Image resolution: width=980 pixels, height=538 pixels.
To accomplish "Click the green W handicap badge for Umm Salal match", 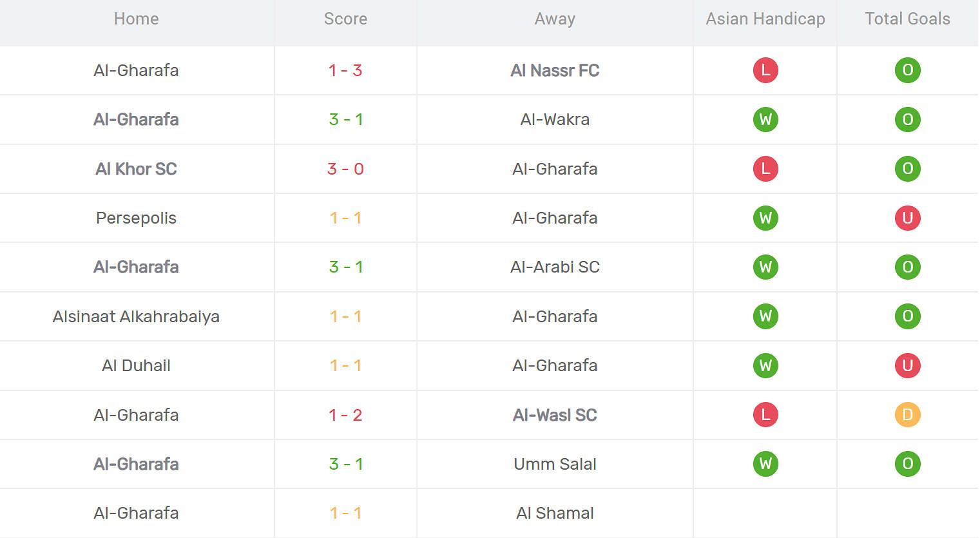I will click(x=765, y=464).
